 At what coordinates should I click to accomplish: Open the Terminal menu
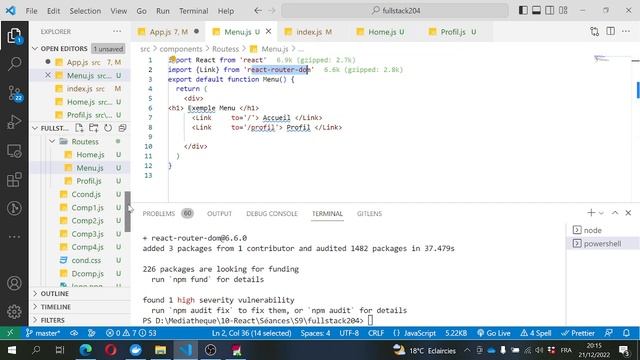193,11
